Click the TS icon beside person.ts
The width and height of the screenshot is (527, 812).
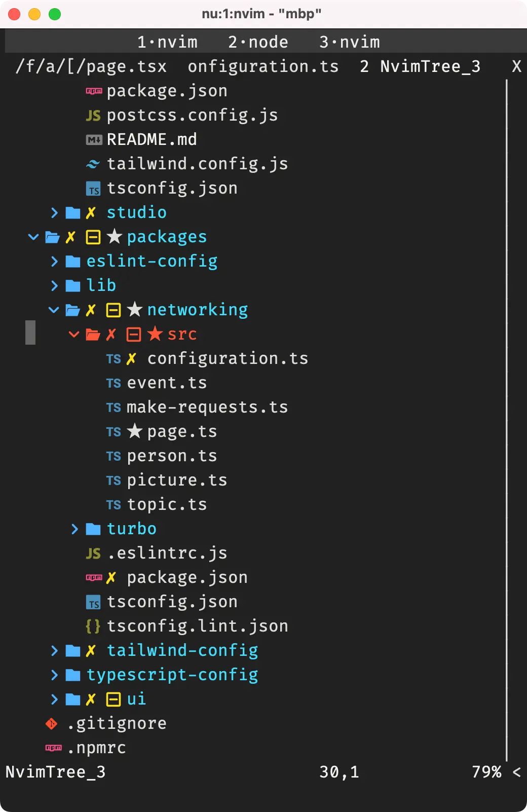(114, 456)
